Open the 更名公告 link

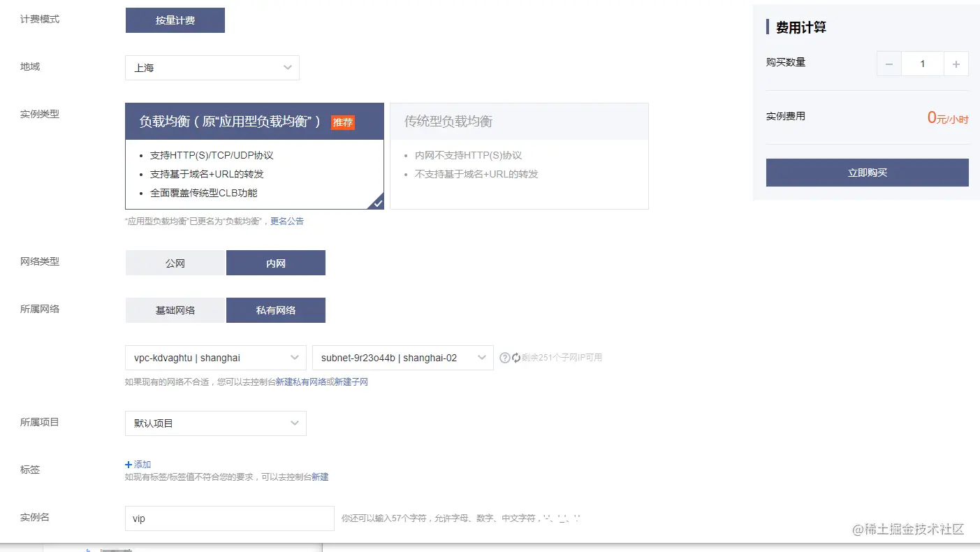tap(287, 221)
